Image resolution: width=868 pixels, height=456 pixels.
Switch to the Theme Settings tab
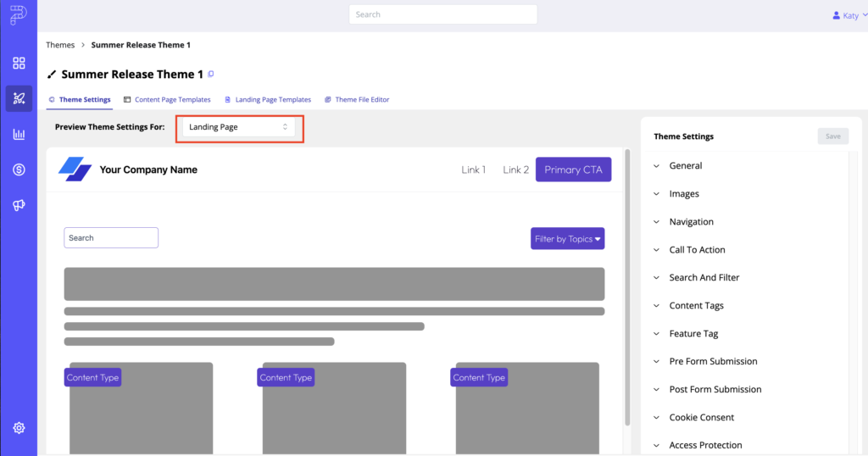click(x=79, y=100)
